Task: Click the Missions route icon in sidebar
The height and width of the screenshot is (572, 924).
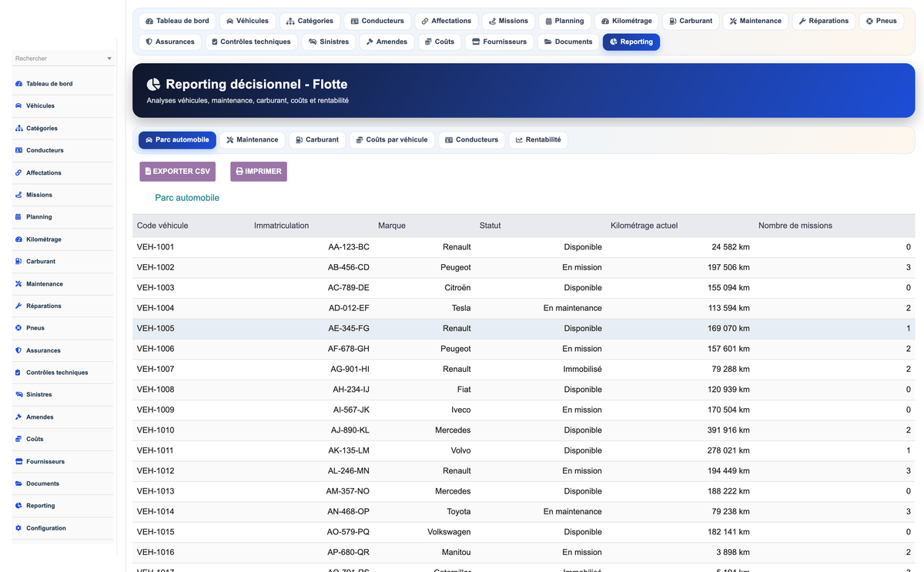Action: pos(18,195)
